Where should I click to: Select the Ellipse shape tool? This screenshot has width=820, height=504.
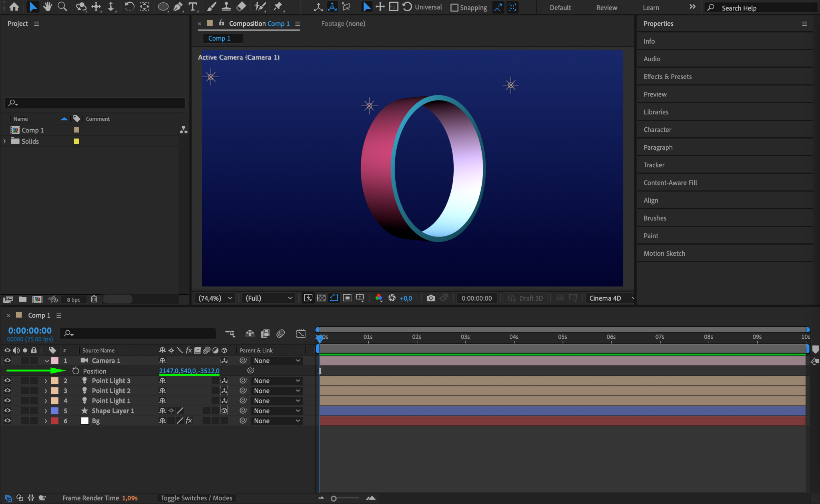click(x=163, y=7)
